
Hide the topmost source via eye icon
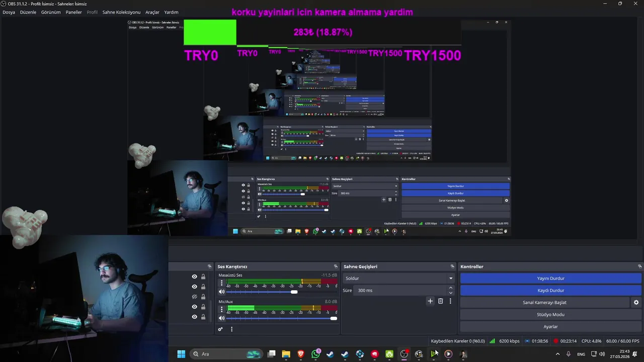click(x=194, y=277)
